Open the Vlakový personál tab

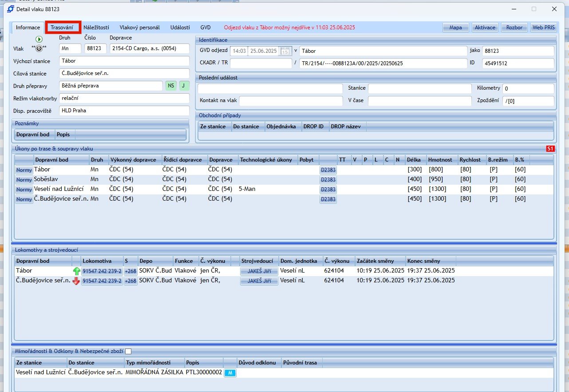click(139, 28)
